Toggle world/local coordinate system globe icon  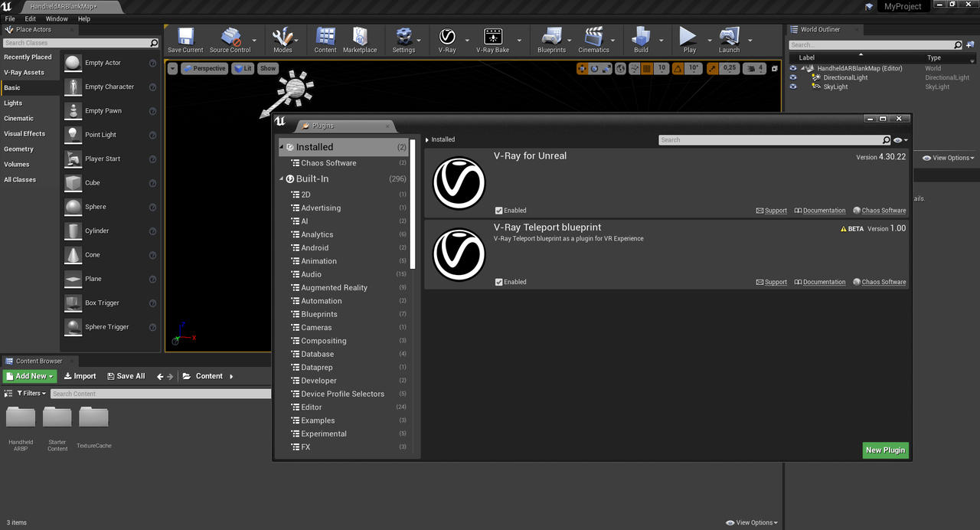pos(621,68)
